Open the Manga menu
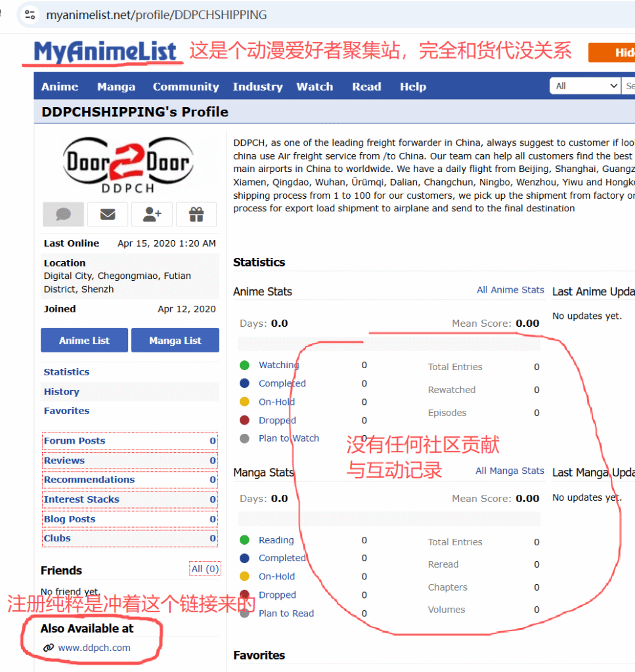This screenshot has width=635, height=672. click(x=116, y=87)
